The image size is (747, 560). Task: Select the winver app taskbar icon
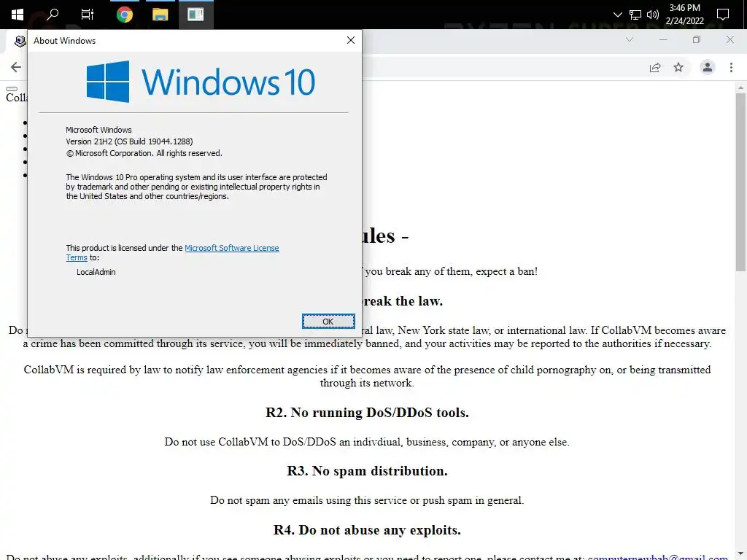pyautogui.click(x=196, y=15)
